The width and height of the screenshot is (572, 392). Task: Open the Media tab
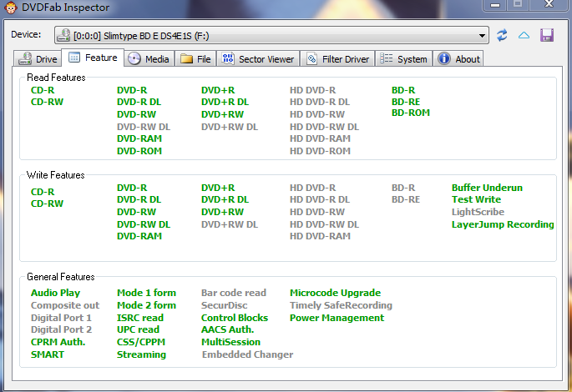(149, 58)
